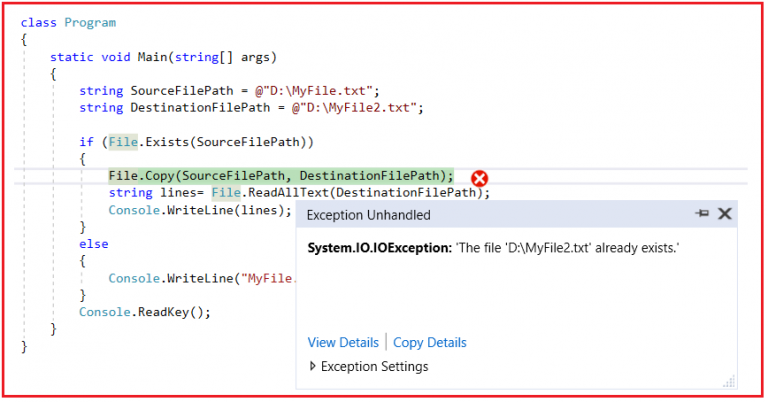Close the Exception Unhandled popup
768x402 pixels.
(725, 214)
